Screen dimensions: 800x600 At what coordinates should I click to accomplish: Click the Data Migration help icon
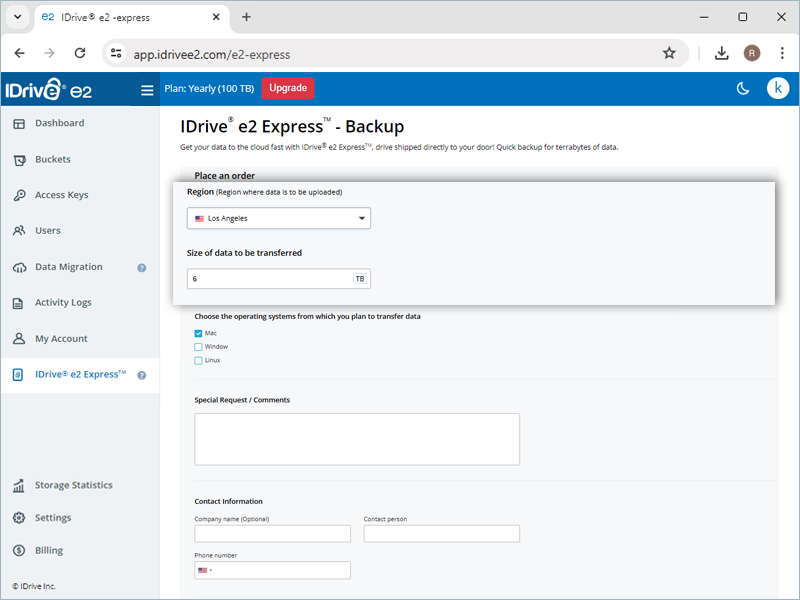[x=142, y=268]
